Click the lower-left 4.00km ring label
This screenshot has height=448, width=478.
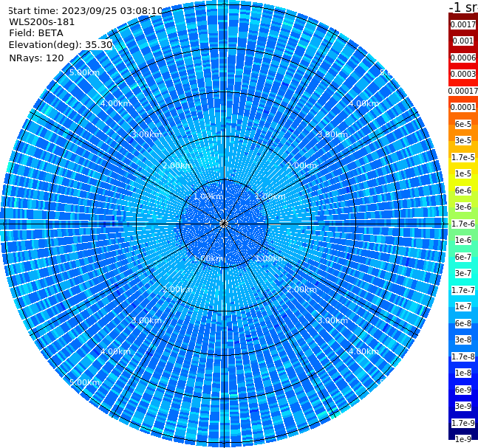115,351
